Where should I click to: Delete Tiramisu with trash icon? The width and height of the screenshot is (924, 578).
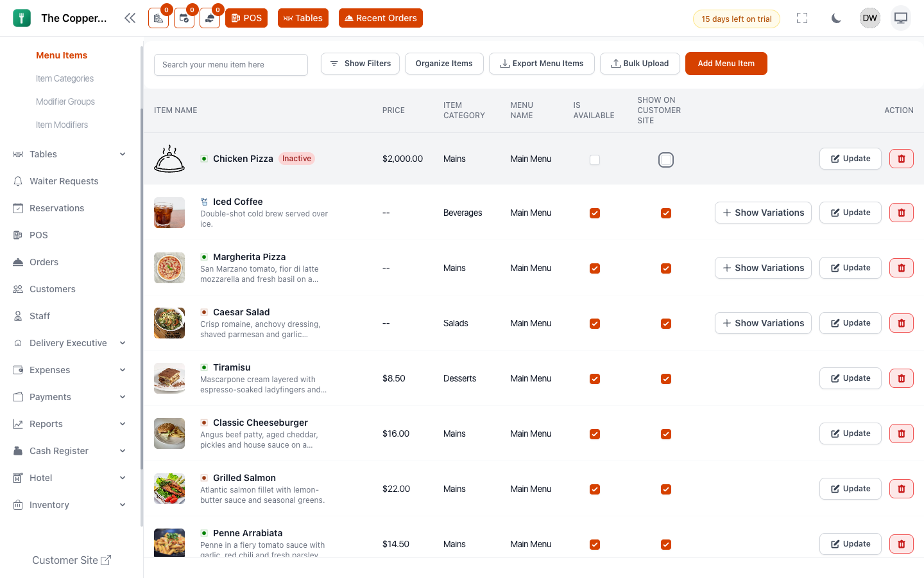coord(902,378)
